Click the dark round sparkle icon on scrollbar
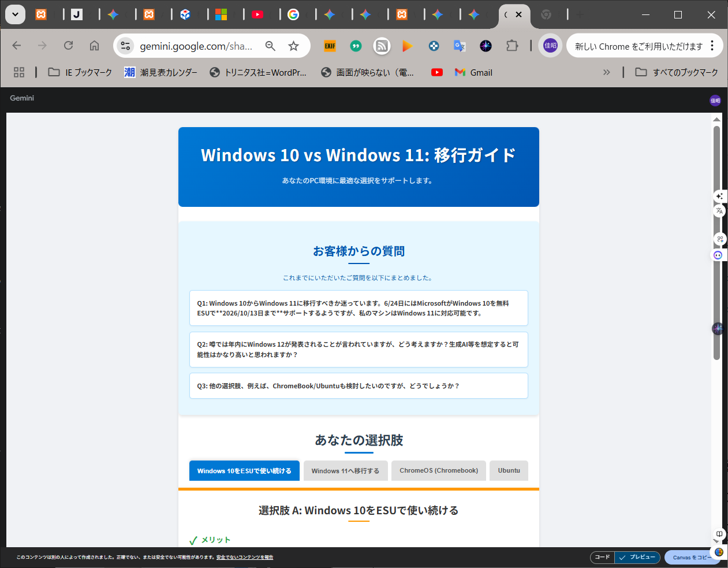This screenshot has width=728, height=568. pos(718,329)
